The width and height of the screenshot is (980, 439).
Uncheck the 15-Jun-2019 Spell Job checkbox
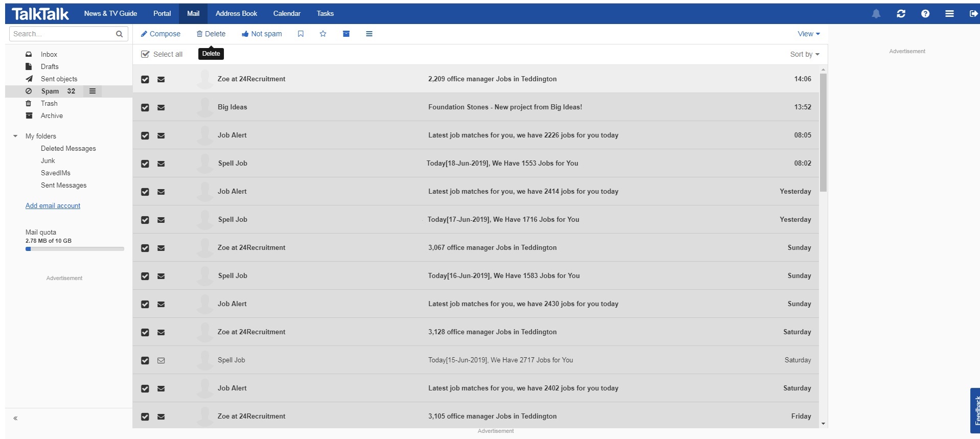pos(145,360)
